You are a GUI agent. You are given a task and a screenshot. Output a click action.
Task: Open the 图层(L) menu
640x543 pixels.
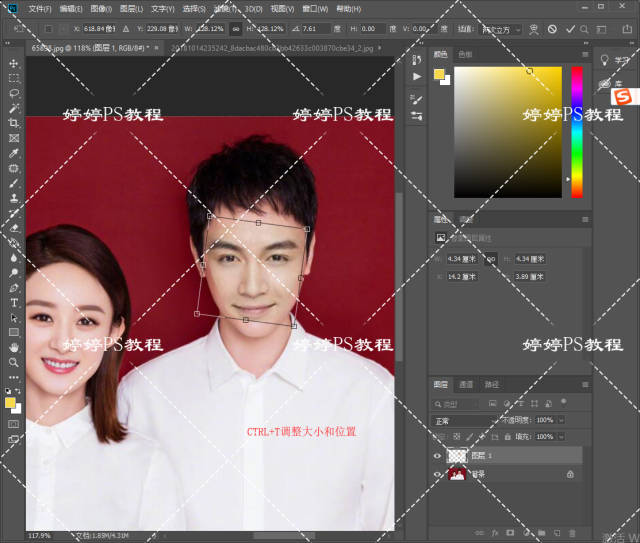point(131,9)
